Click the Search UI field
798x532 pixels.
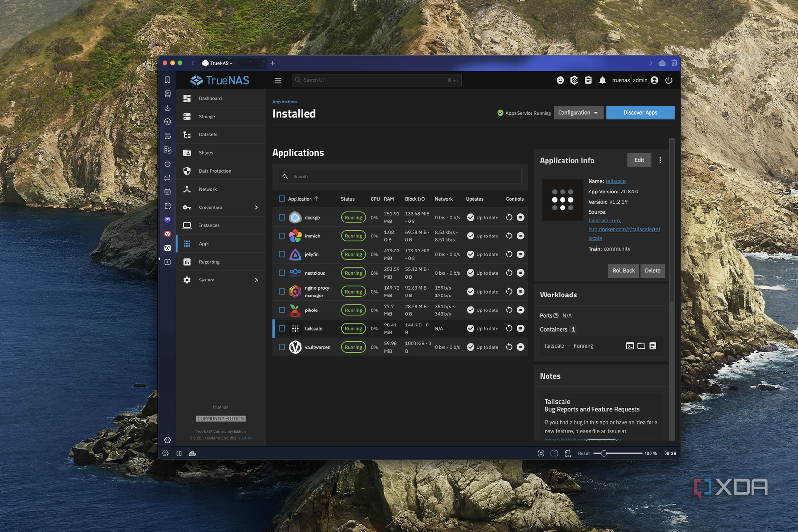[377, 80]
